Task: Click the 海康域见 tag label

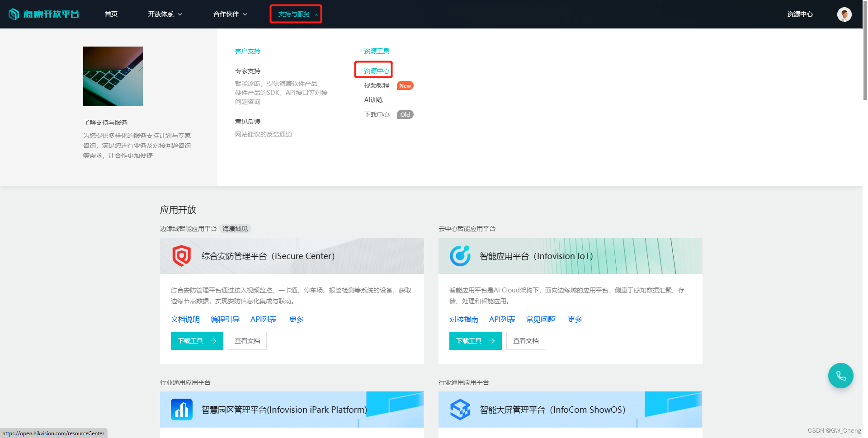Action: tap(235, 229)
